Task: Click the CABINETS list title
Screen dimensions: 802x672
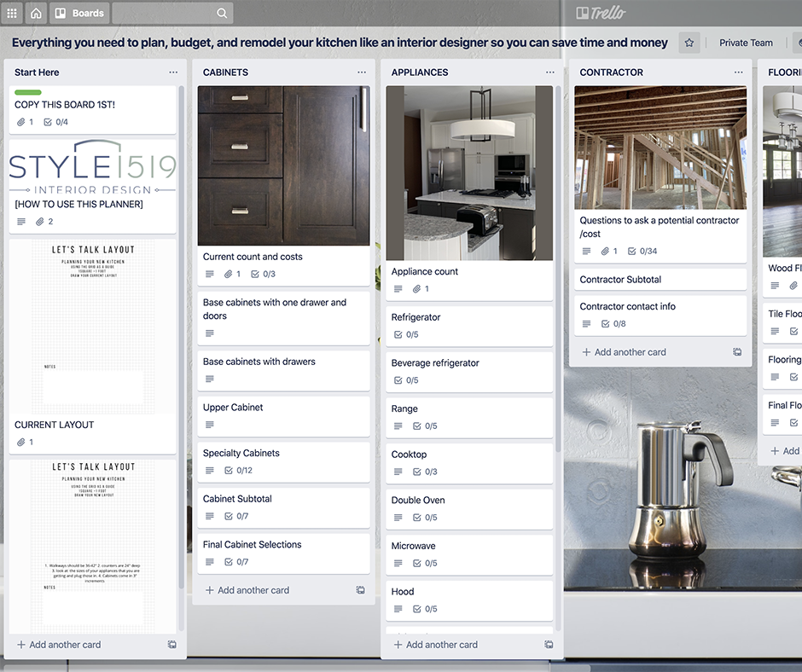Action: tap(225, 72)
